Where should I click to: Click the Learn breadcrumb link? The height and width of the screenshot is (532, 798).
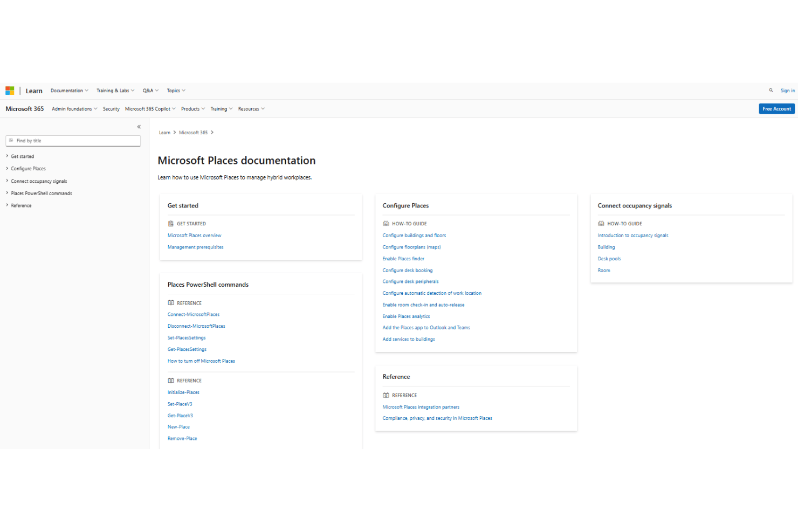[x=164, y=133]
